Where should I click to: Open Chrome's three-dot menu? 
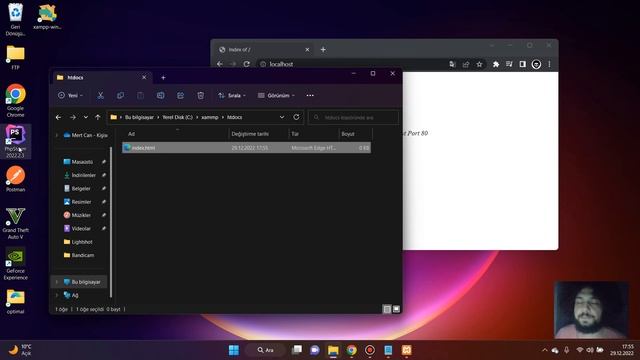click(549, 64)
